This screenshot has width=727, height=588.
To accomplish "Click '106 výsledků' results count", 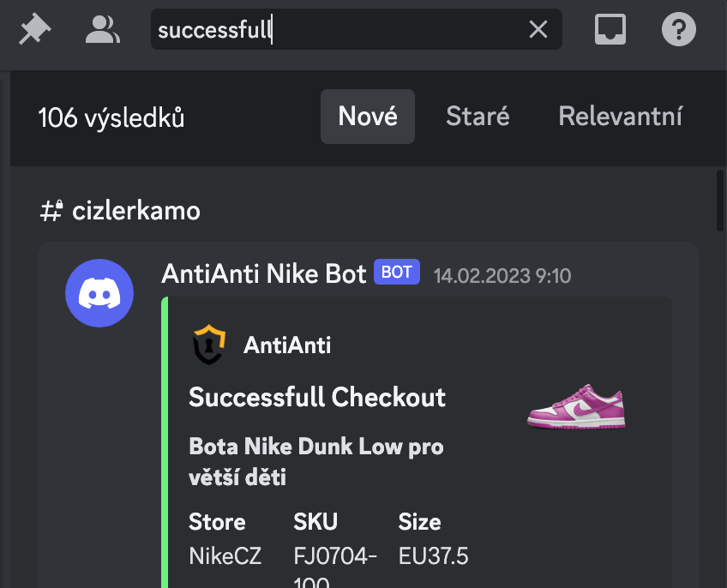I will pyautogui.click(x=111, y=117).
